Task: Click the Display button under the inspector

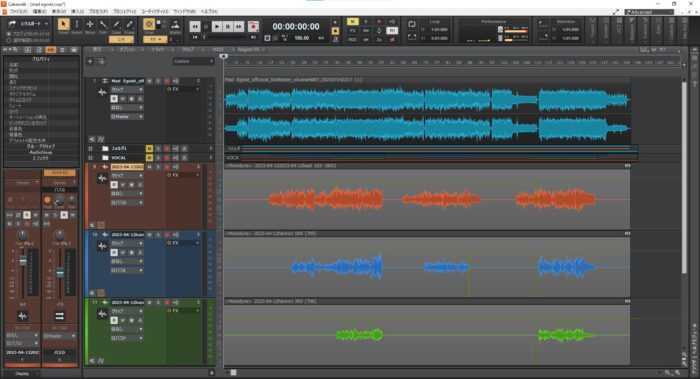Action: click(22, 374)
